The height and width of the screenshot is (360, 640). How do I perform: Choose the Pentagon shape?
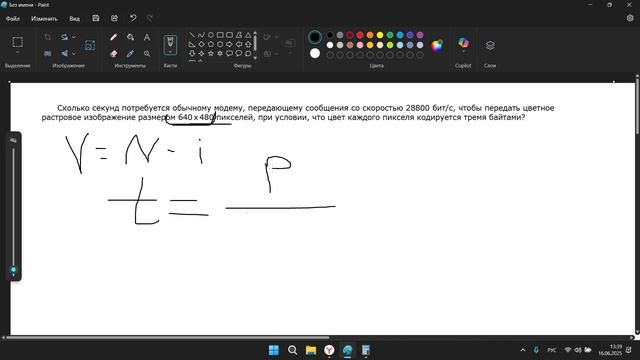click(211, 44)
